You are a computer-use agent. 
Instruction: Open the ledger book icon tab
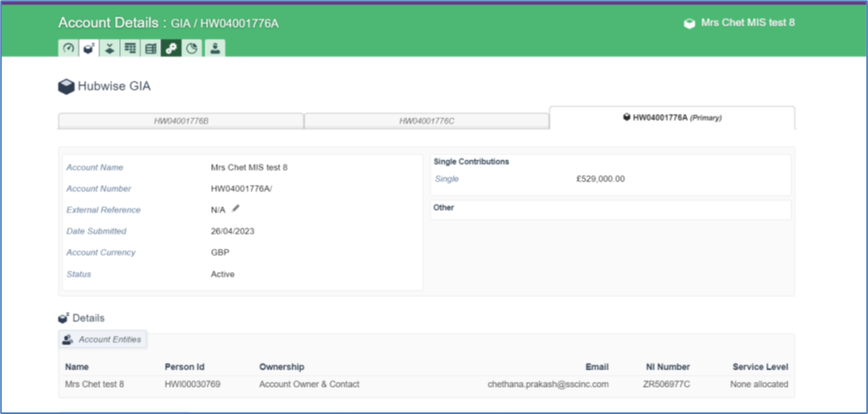click(x=150, y=48)
